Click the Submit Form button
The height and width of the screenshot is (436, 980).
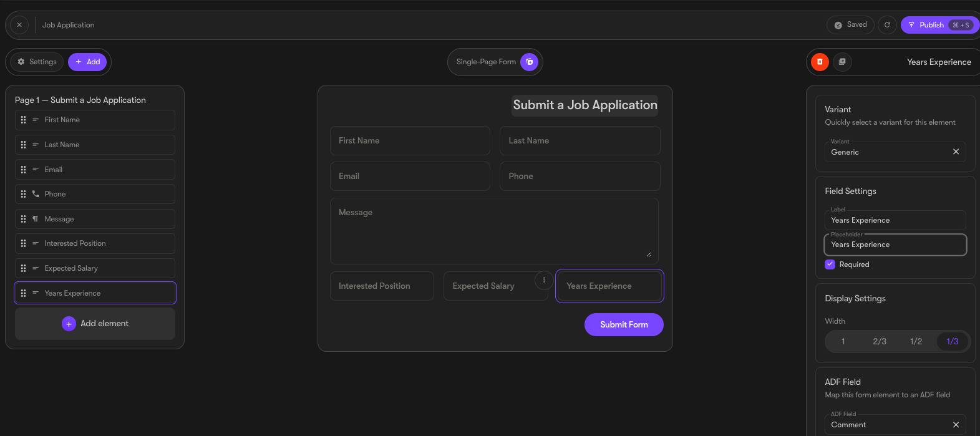click(624, 324)
